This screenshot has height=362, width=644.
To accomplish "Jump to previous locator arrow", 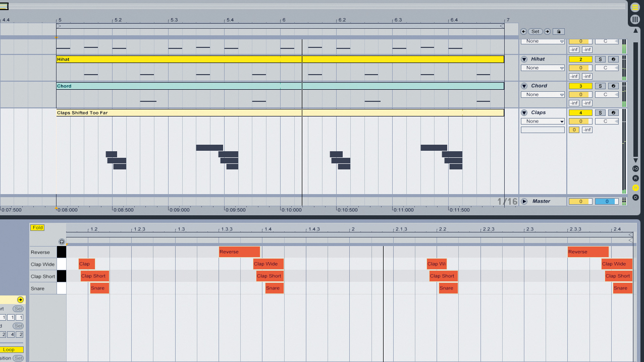I will [524, 31].
